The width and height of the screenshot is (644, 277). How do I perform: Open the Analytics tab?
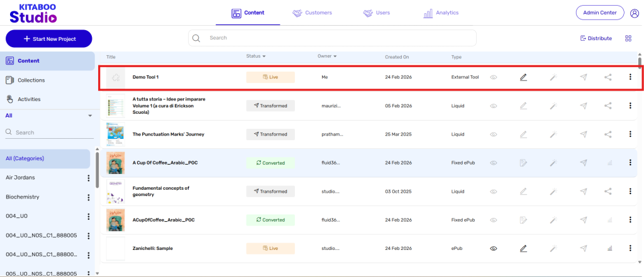click(x=441, y=13)
